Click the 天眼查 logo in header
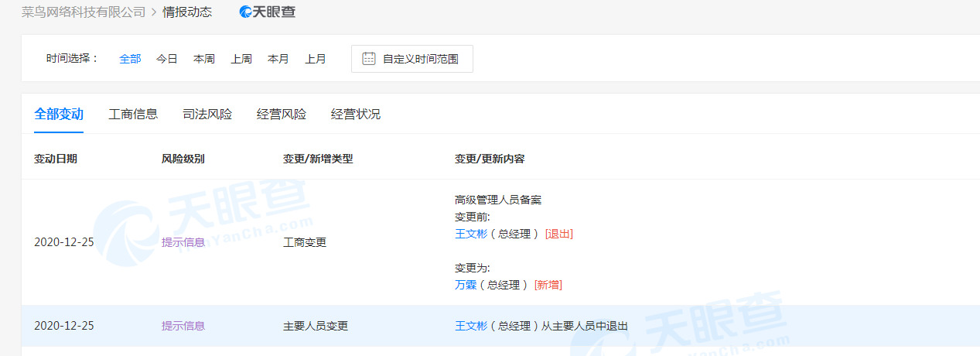Viewport: 980px width, 356px height. pyautogui.click(x=268, y=12)
